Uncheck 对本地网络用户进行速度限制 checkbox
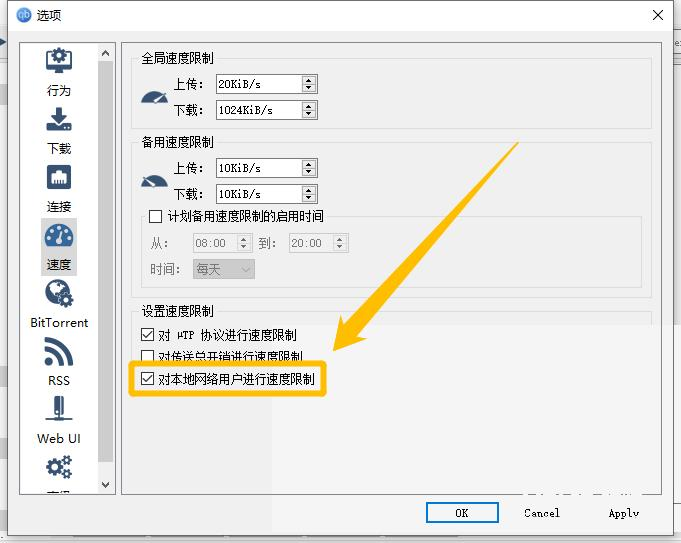Viewport: 681px width, 543px height. (x=147, y=378)
